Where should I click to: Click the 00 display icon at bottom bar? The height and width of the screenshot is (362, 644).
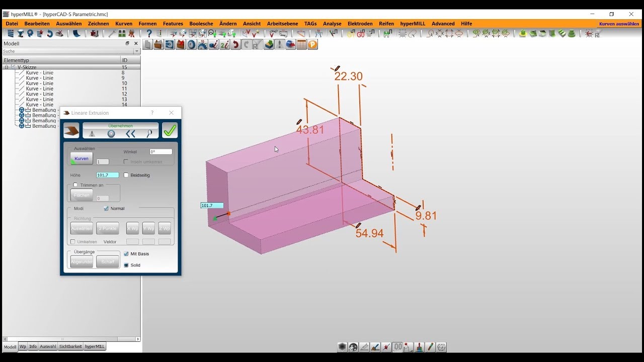398,347
